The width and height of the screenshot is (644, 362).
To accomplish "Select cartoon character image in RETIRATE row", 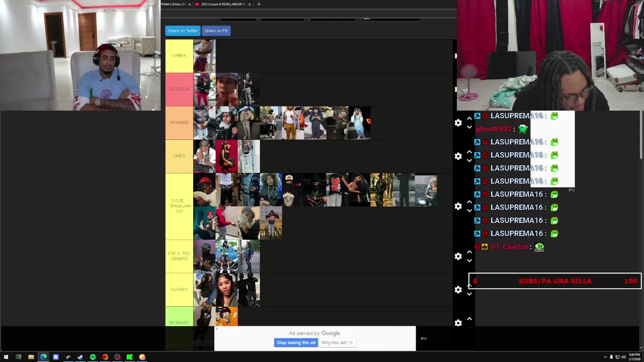I will tap(226, 317).
